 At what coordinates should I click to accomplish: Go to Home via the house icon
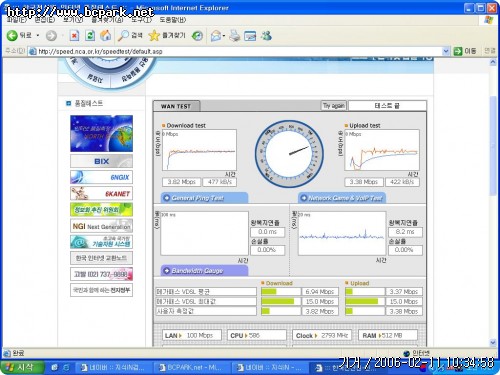pos(106,35)
